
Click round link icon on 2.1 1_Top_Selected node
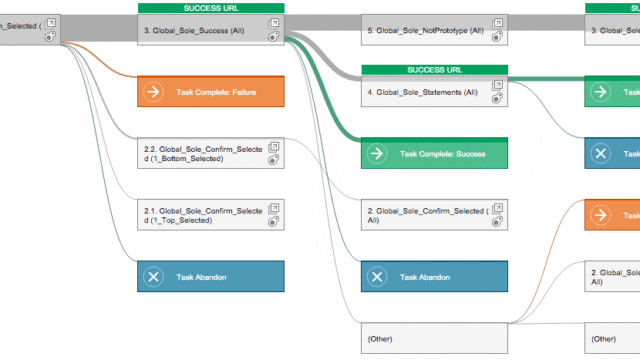(x=273, y=222)
